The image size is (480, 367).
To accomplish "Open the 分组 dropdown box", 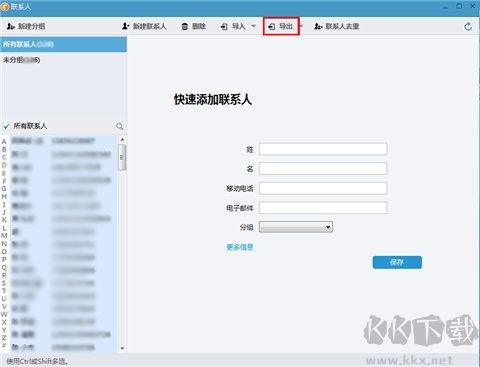I will tap(296, 227).
